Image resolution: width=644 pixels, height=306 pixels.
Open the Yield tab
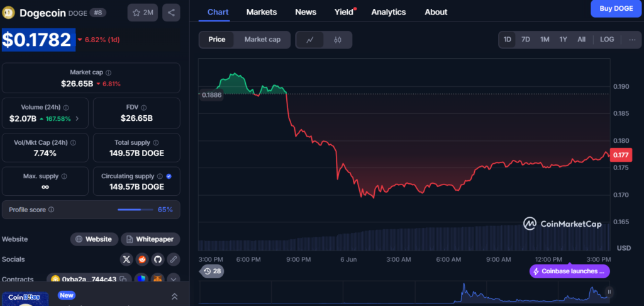pos(345,12)
